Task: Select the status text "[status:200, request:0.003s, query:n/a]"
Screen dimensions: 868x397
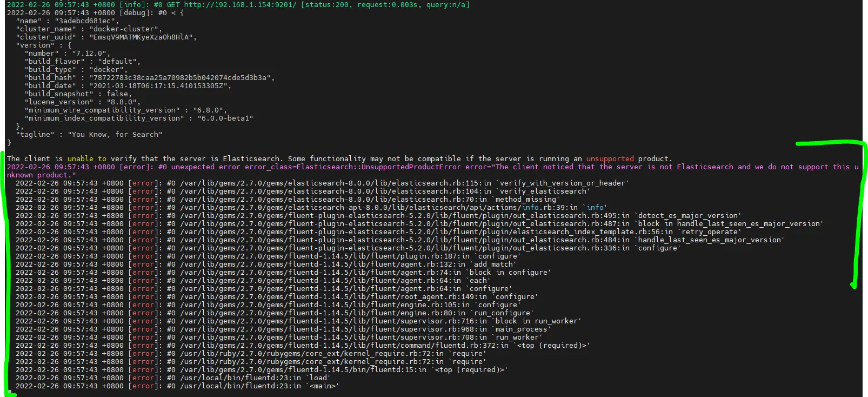Action: pos(385,5)
